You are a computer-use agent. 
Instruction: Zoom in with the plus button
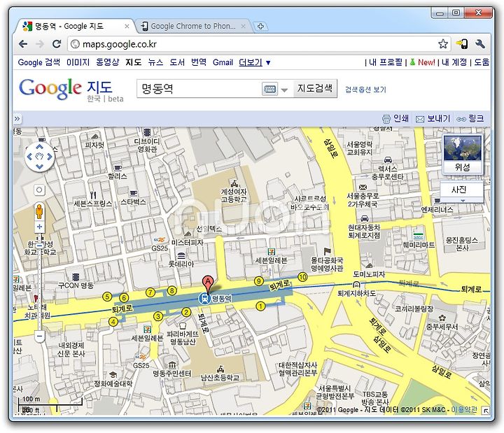click(39, 227)
